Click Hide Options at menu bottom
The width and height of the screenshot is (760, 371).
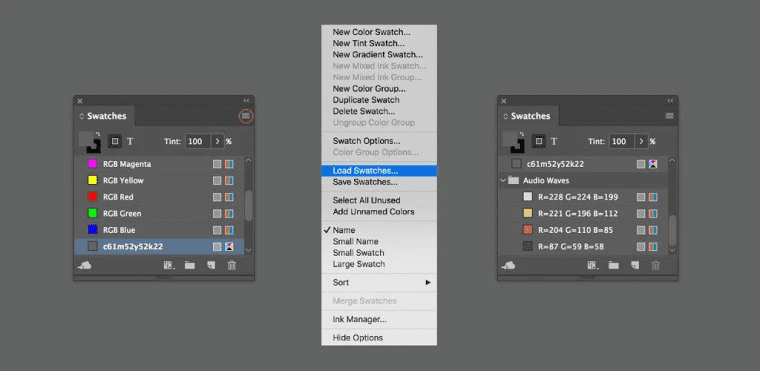pos(358,338)
